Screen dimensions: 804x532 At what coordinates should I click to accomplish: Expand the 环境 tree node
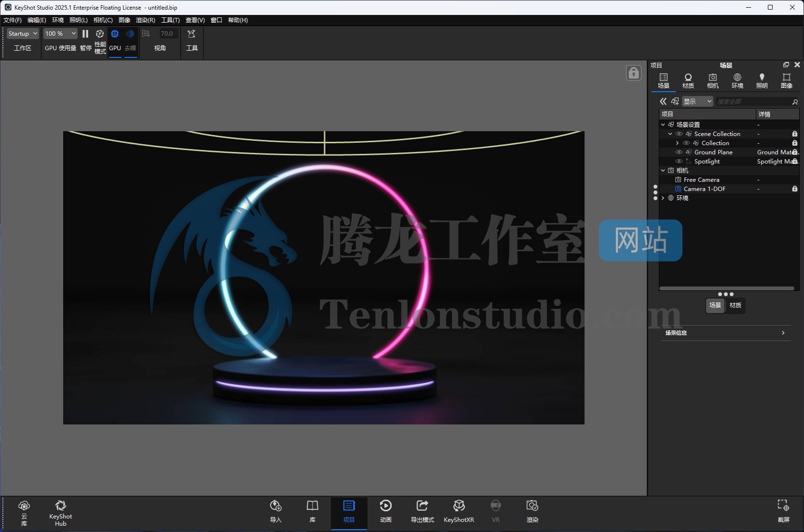(x=663, y=198)
